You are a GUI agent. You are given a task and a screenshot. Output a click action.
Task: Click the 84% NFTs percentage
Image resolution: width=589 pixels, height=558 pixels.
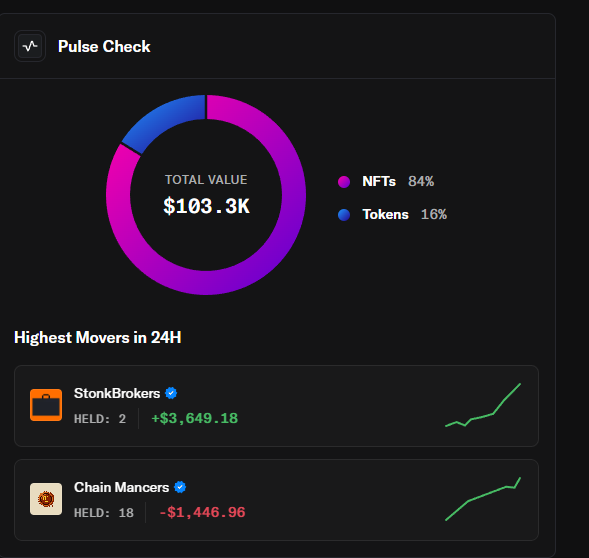(421, 181)
